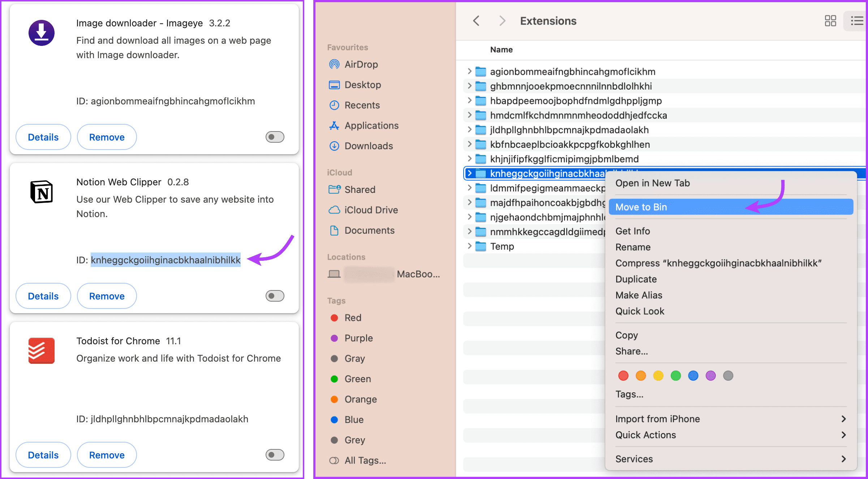868x479 pixels.
Task: Open Details for Image downloader Imageye
Action: pos(43,137)
